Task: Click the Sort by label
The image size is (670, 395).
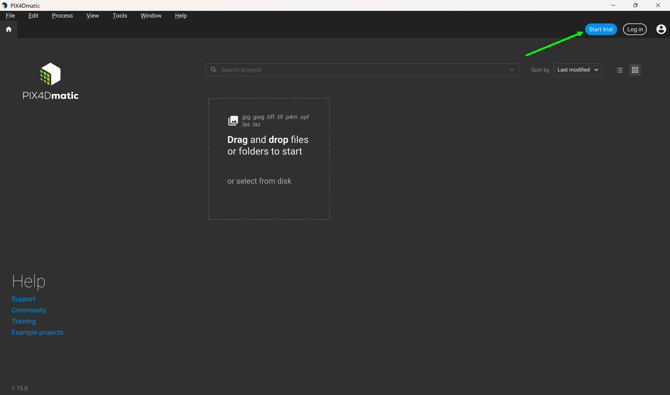Action: (540, 70)
